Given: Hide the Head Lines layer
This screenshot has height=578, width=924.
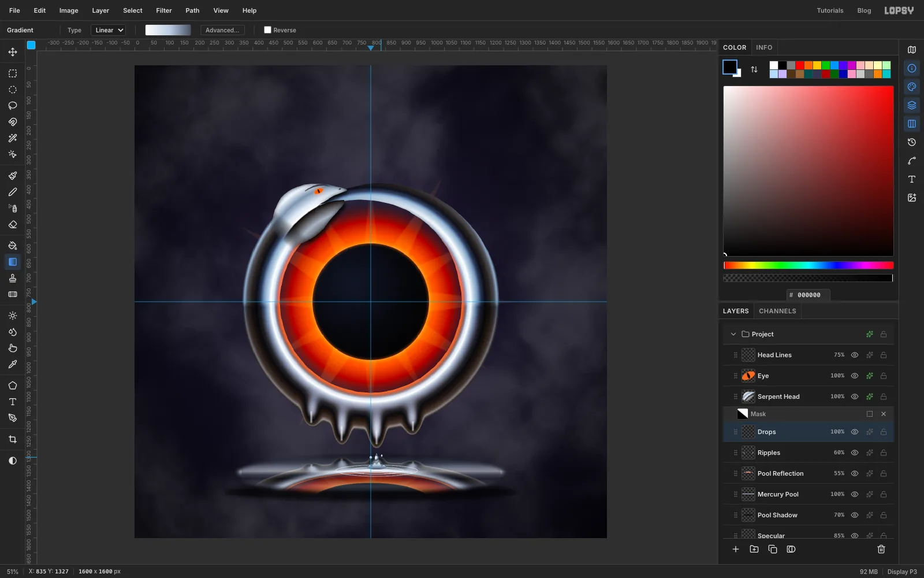Looking at the screenshot, I should 855,355.
